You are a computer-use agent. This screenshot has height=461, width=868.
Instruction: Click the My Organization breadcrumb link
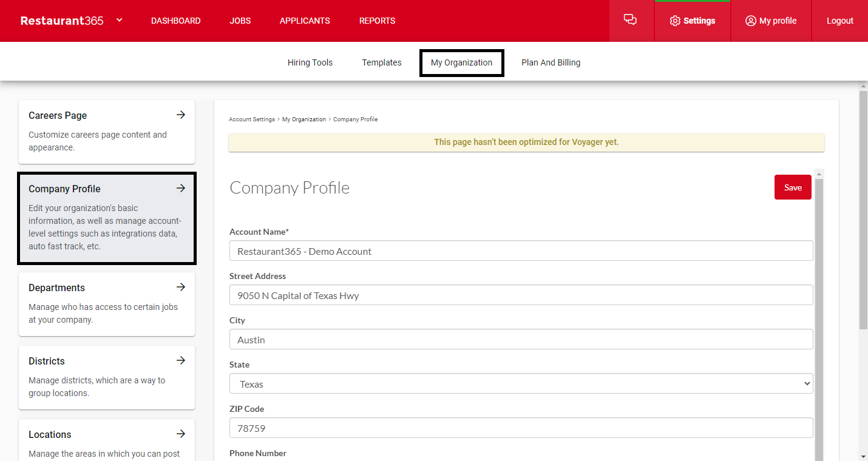(x=304, y=119)
